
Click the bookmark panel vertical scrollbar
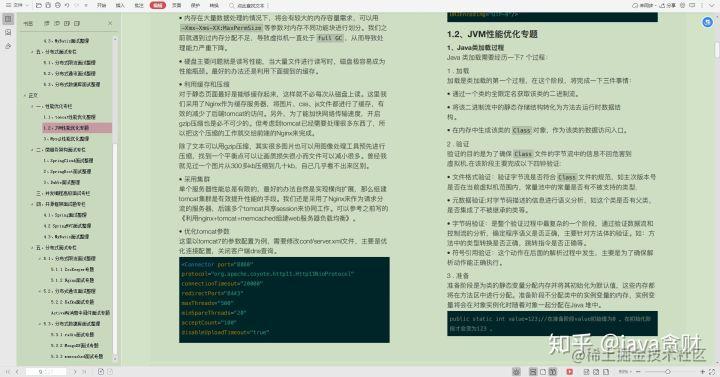(x=115, y=248)
